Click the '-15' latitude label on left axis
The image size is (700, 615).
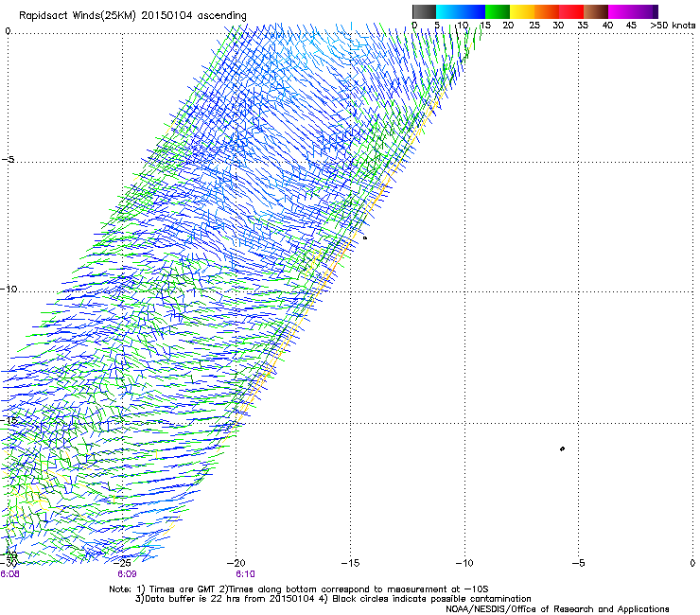pyautogui.click(x=9, y=420)
